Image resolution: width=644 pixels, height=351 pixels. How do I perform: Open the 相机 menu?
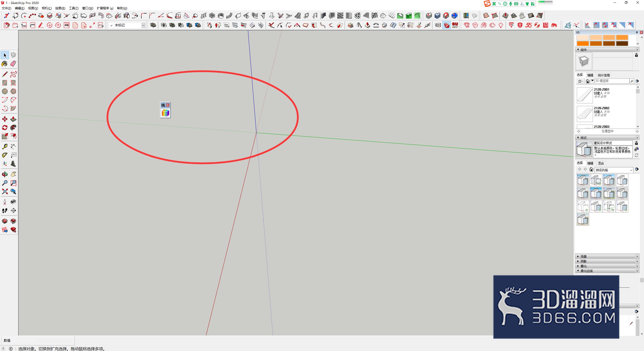[47, 8]
